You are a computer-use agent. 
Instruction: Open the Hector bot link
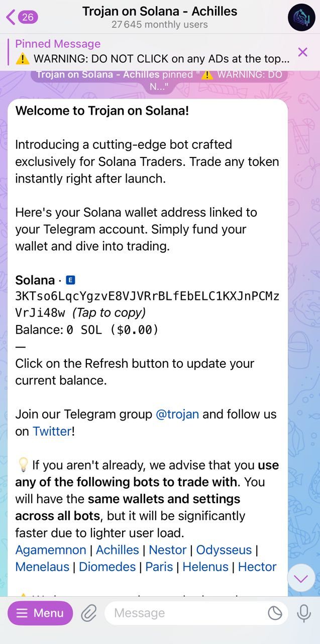257,567
